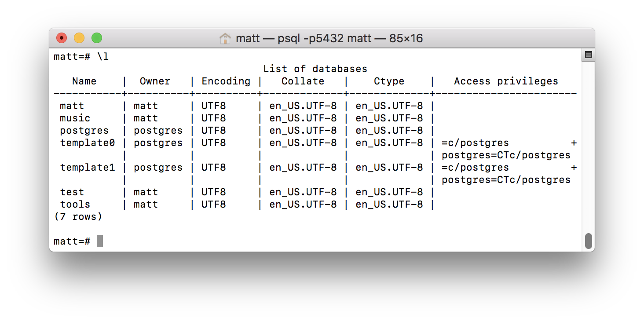The height and width of the screenshot is (322, 644).
Task: Select the 'music' database name in the list
Action: pos(74,118)
